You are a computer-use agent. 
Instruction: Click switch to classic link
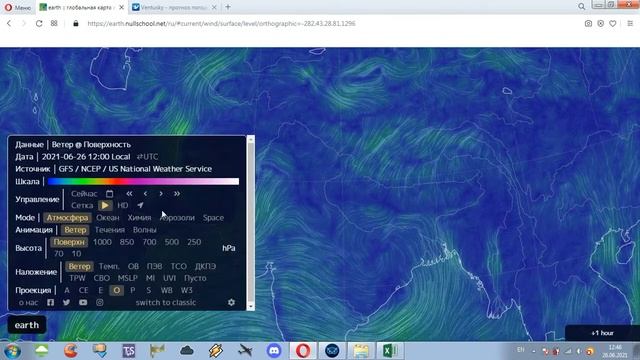[x=166, y=302]
